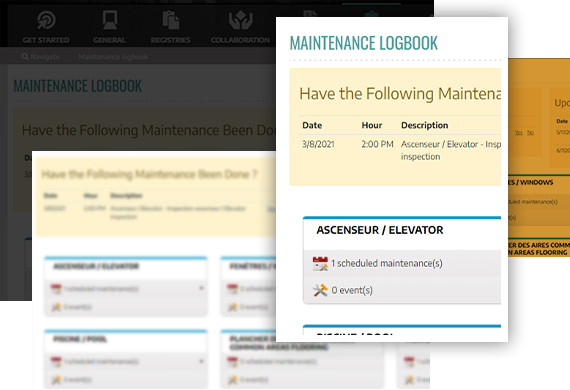Click 1 scheduled maintenance(s) in zoomed card
The height and width of the screenshot is (390, 570).
pyautogui.click(x=387, y=263)
